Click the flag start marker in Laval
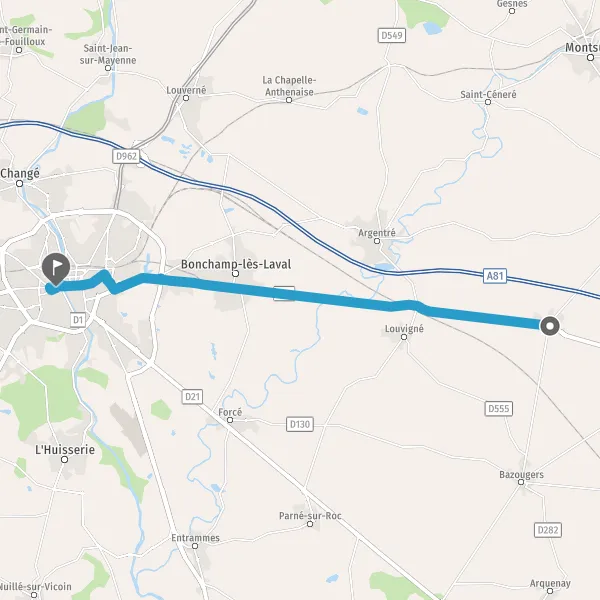This screenshot has width=600, height=600. [x=56, y=269]
